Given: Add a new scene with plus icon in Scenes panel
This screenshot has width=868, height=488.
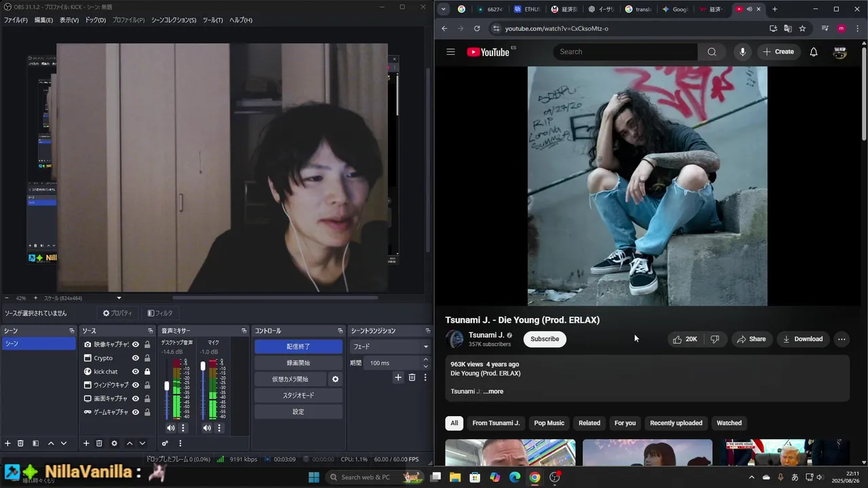Looking at the screenshot, I should (x=7, y=443).
